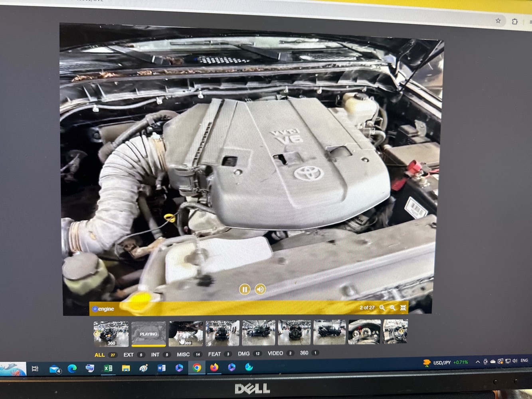Screen dimensions: 532x399
Task: Open network status tray icon
Action: click(508, 361)
